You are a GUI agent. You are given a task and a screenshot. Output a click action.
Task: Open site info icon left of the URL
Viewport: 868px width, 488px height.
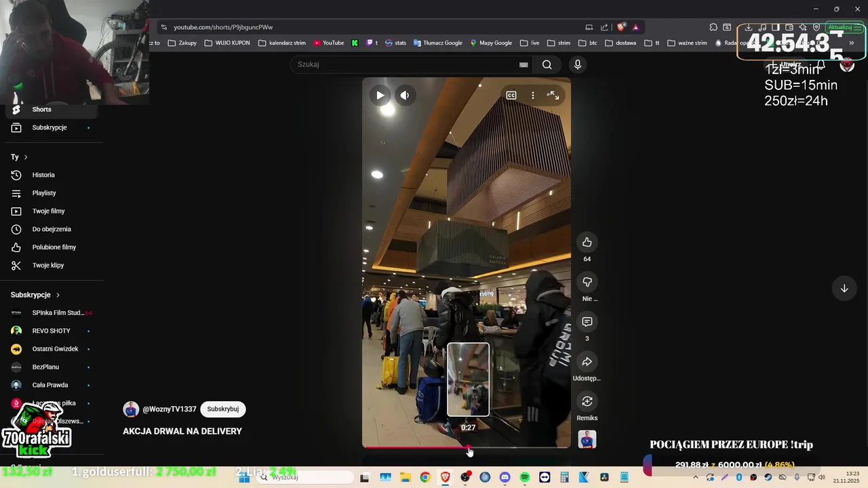point(163,27)
